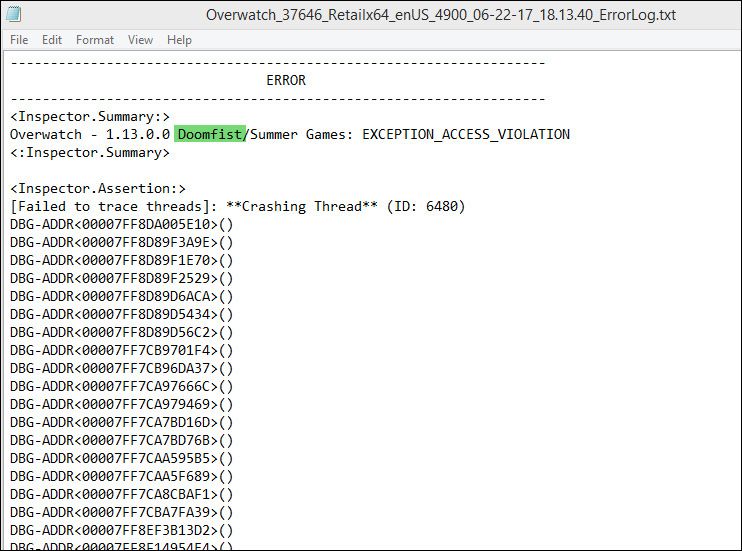Open the View menu

[x=140, y=40]
